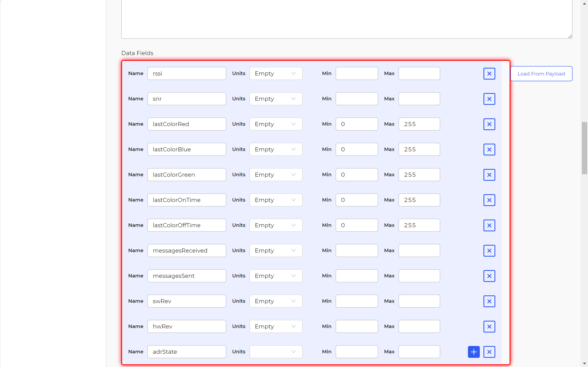
Task: Remove the messagesReceived field row
Action: [489, 251]
